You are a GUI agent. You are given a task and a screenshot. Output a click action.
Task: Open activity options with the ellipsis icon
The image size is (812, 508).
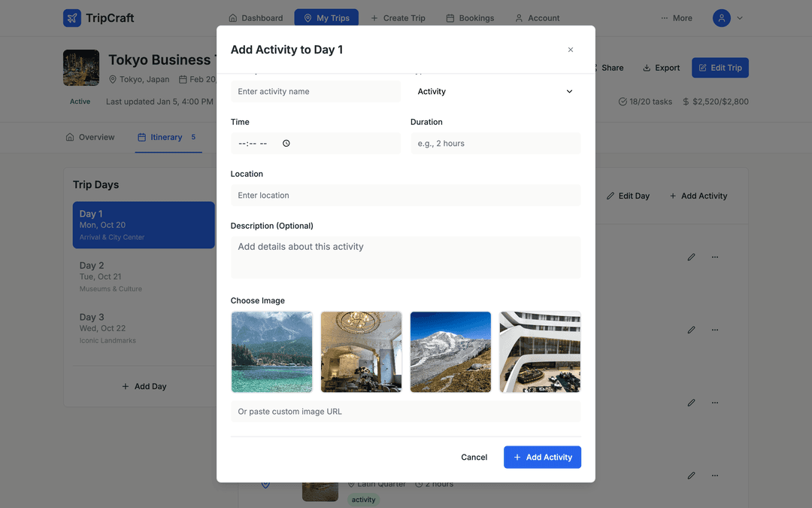click(714, 257)
